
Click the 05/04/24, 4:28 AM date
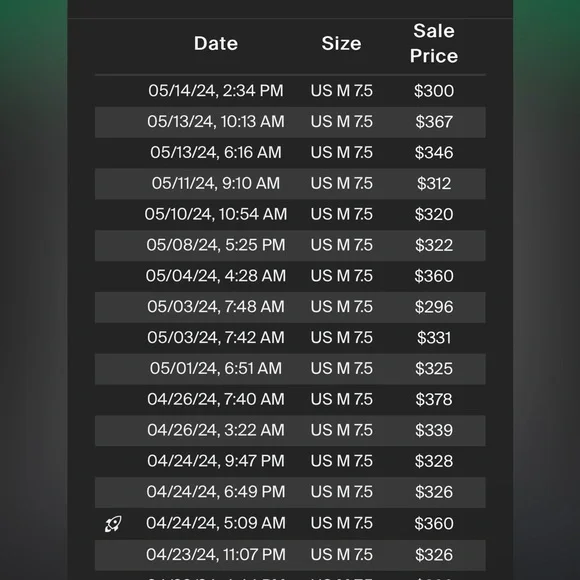tap(216, 276)
